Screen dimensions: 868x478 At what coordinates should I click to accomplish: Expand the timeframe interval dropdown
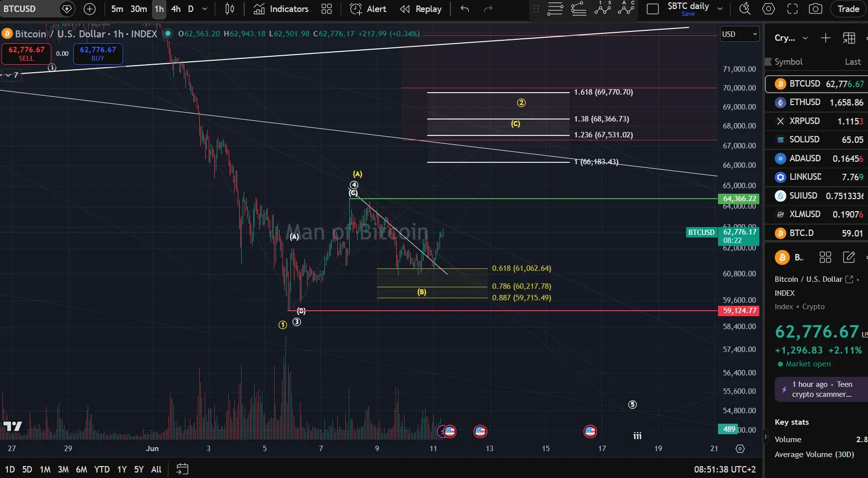tap(205, 9)
